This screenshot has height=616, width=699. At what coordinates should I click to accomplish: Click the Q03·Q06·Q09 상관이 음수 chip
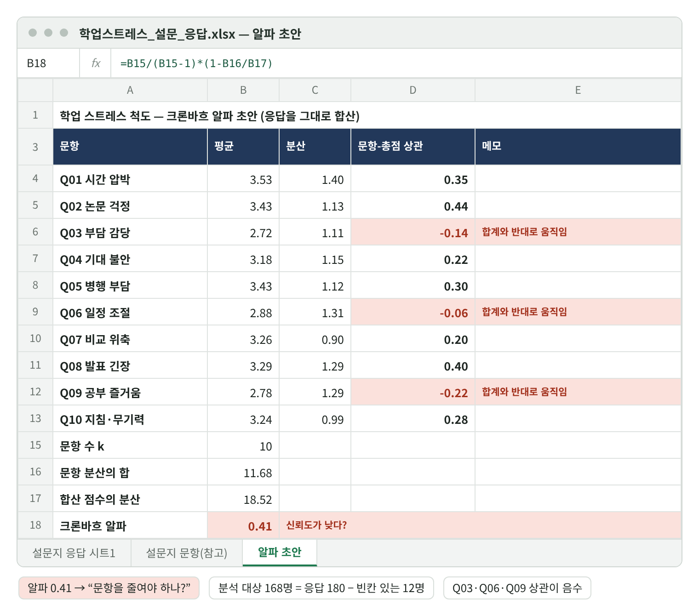tap(517, 588)
